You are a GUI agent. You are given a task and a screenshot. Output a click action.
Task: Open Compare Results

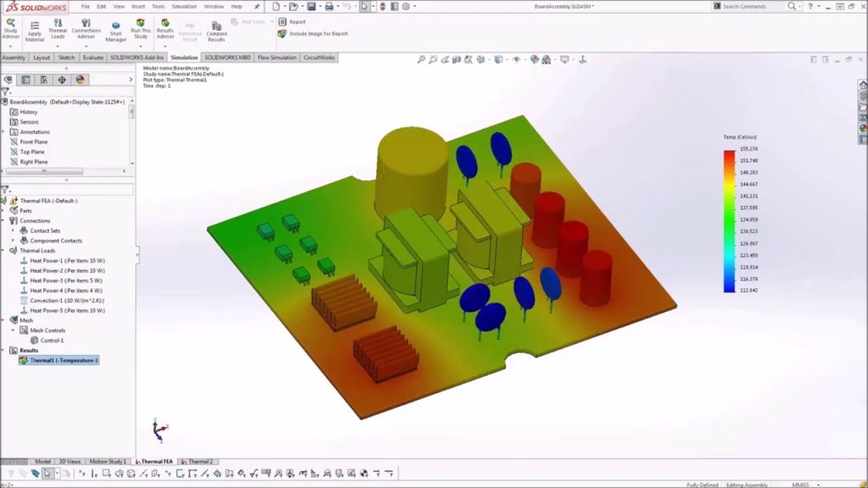(x=216, y=29)
